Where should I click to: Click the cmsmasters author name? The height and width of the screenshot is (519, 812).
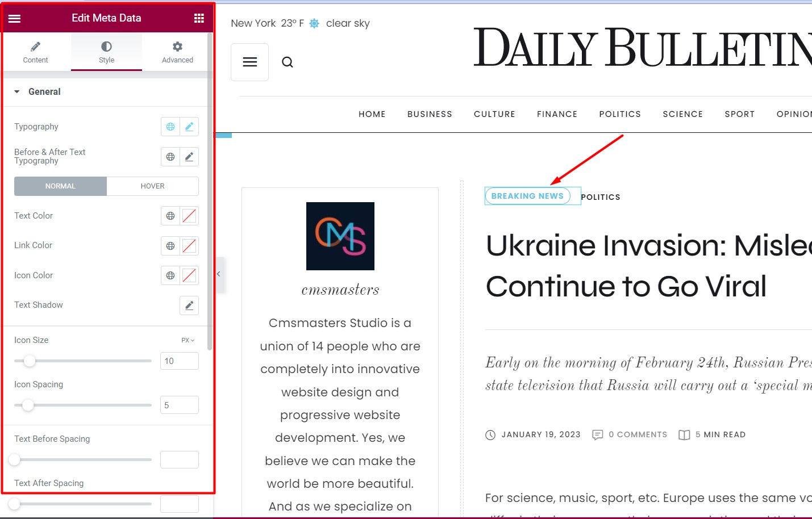pos(340,290)
